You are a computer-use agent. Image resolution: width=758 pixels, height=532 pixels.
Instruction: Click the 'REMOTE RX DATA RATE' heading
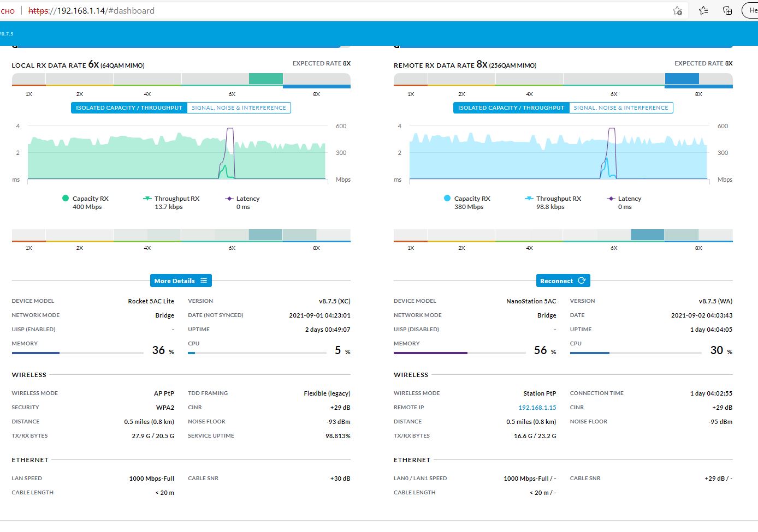(434, 65)
